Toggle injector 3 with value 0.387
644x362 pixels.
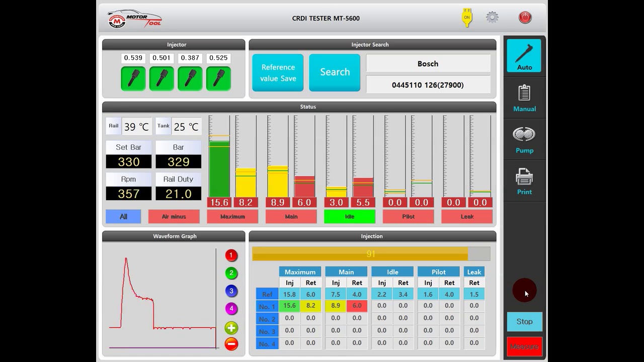point(190,78)
